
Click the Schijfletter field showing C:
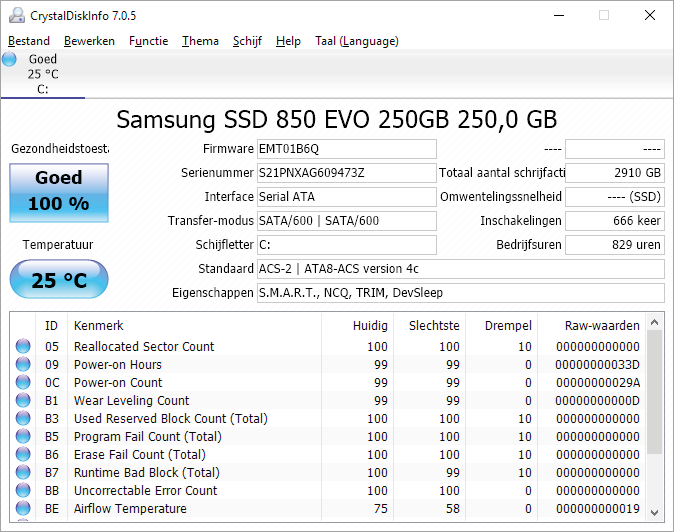click(347, 245)
